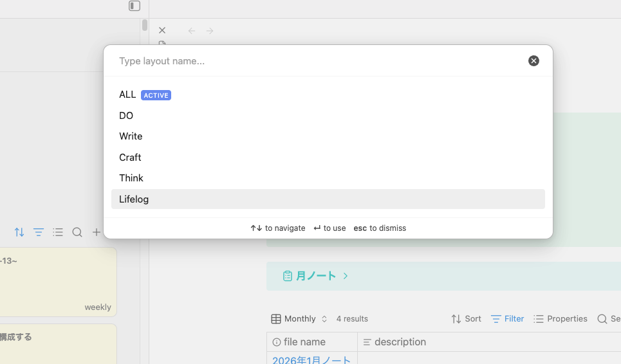
Task: Expand the chevron next to 月ノート
Action: (x=346, y=276)
